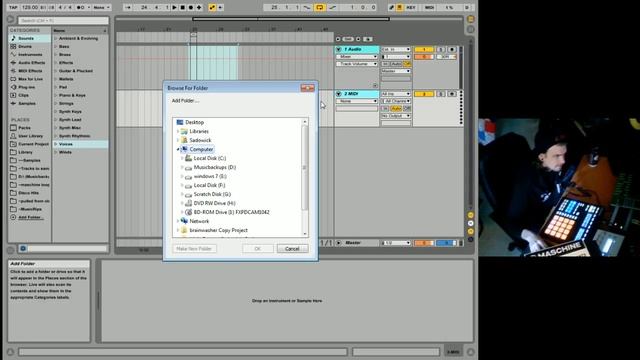This screenshot has height=360, width=640.
Task: Solo the 2 MIDI track
Action: point(441,94)
